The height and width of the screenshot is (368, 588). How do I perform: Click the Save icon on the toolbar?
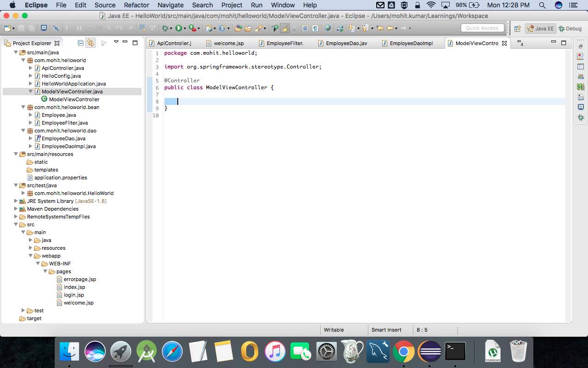(21, 28)
